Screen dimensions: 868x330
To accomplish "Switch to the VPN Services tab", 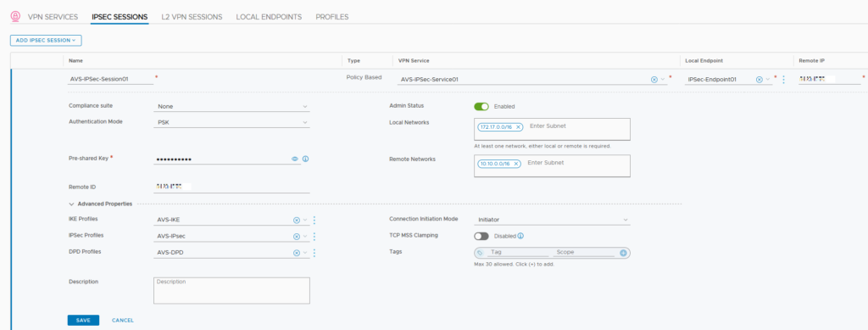I will coord(53,17).
